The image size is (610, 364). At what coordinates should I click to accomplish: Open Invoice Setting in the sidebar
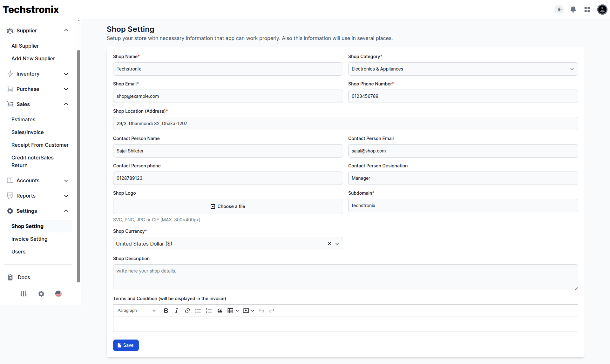[30, 239]
